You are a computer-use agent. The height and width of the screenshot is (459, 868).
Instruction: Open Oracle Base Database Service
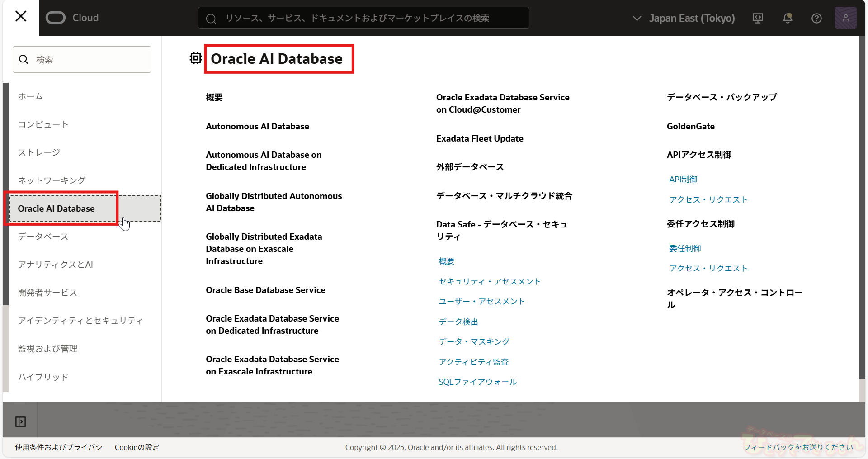click(265, 290)
